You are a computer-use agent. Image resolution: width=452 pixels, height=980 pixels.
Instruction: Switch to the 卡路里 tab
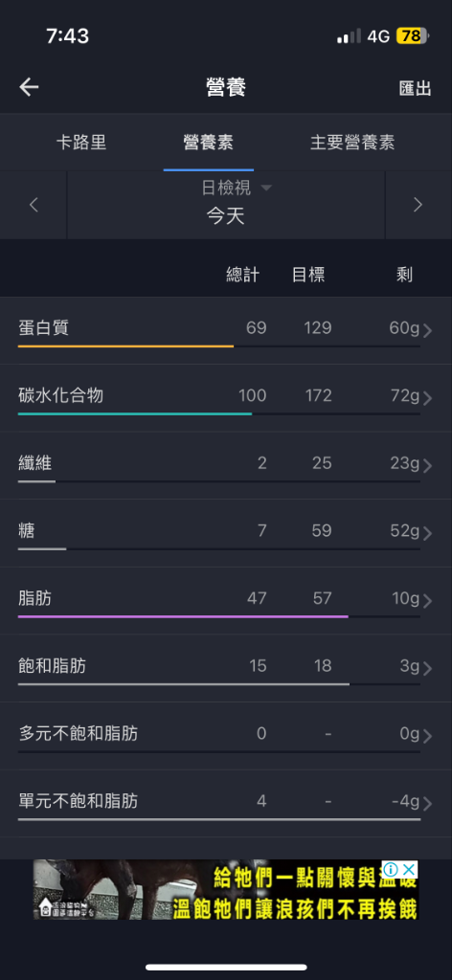(x=81, y=142)
